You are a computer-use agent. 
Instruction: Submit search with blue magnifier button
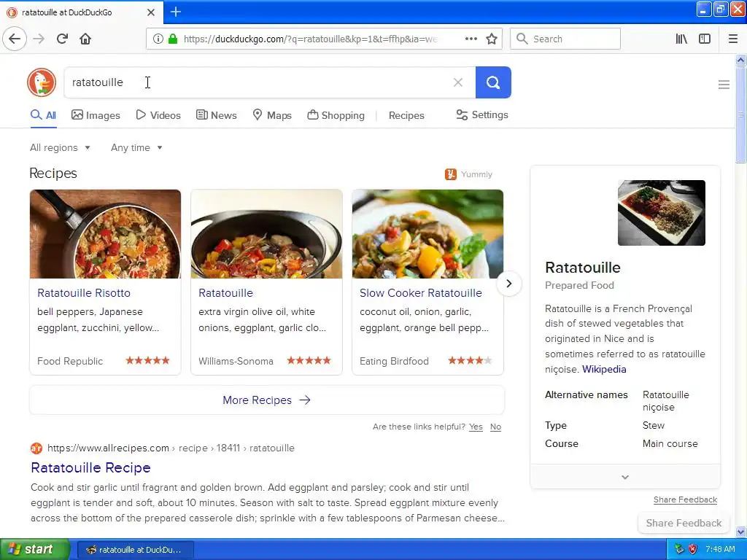click(x=493, y=82)
